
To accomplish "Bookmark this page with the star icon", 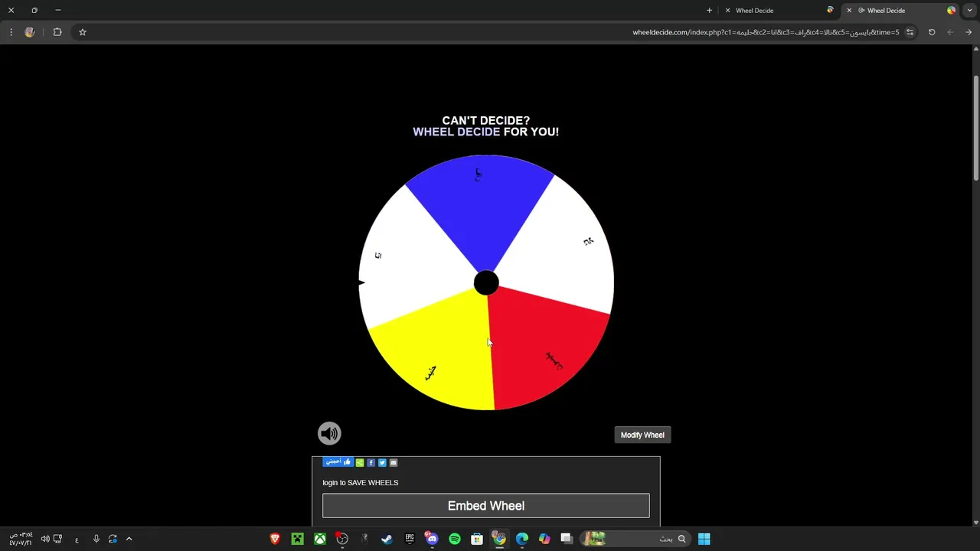I will (x=83, y=32).
